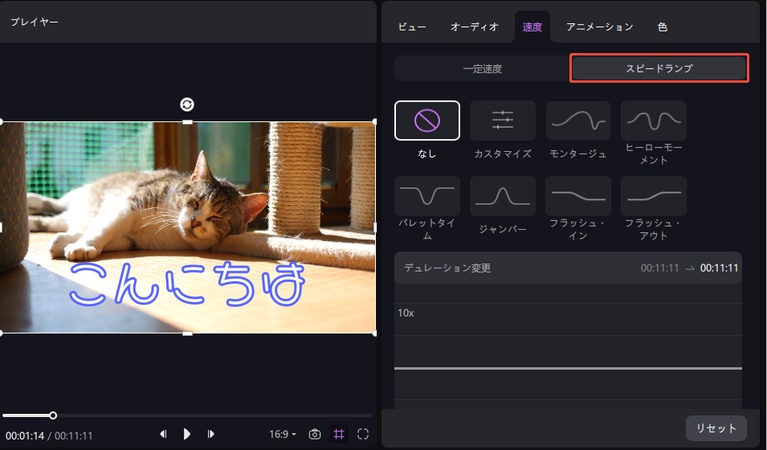This screenshot has width=767, height=450.
Task: Step back one frame
Action: coord(163,434)
